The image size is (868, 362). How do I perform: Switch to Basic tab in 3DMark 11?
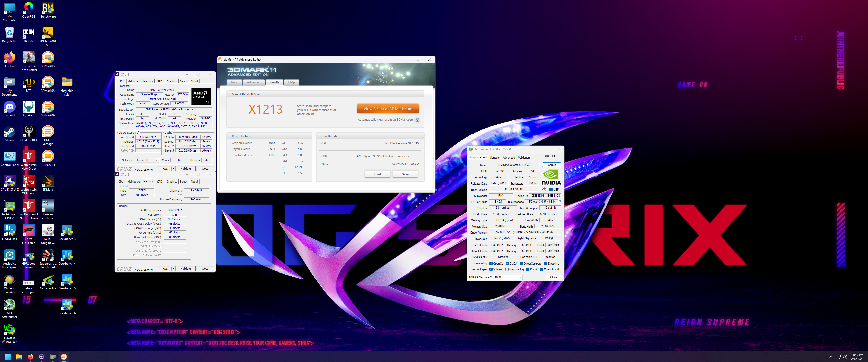[234, 82]
